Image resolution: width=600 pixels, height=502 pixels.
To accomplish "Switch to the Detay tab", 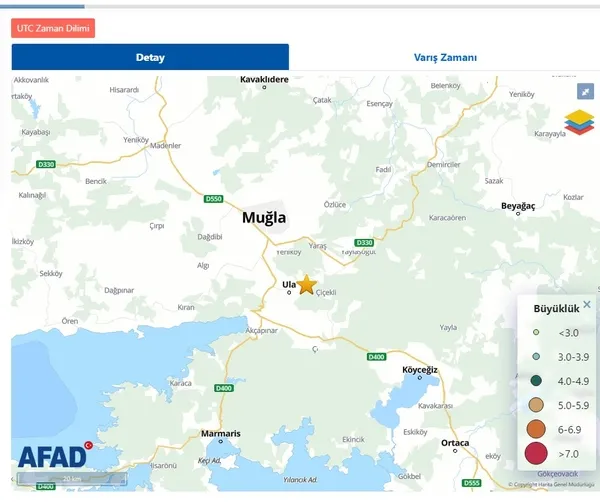I will pyautogui.click(x=150, y=57).
